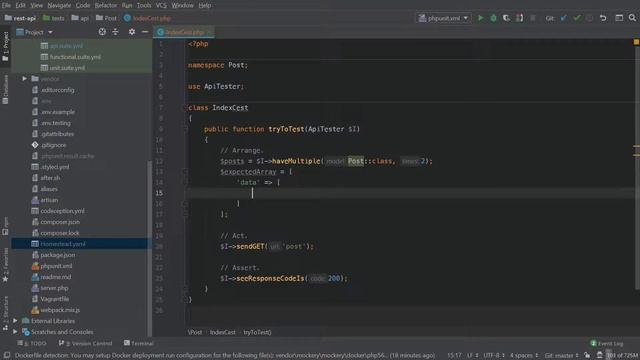Fold the tryToTest function at line 9
This screenshot has height=360, width=640.
pos(185,129)
